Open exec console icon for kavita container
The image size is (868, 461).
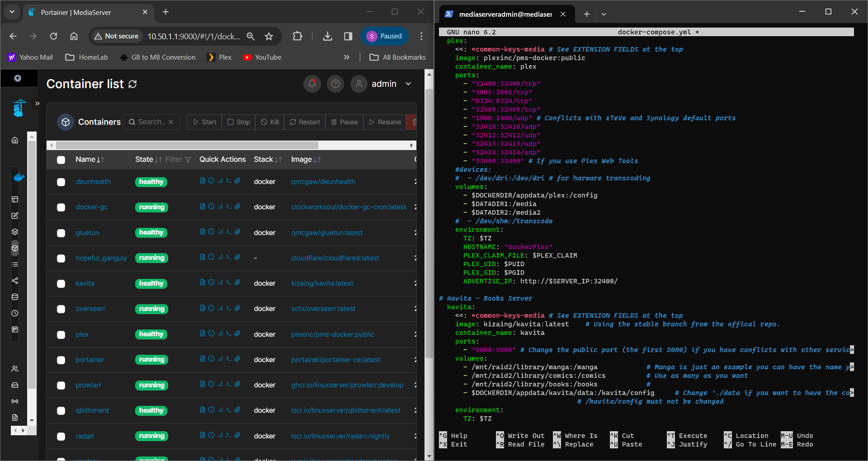(x=229, y=282)
